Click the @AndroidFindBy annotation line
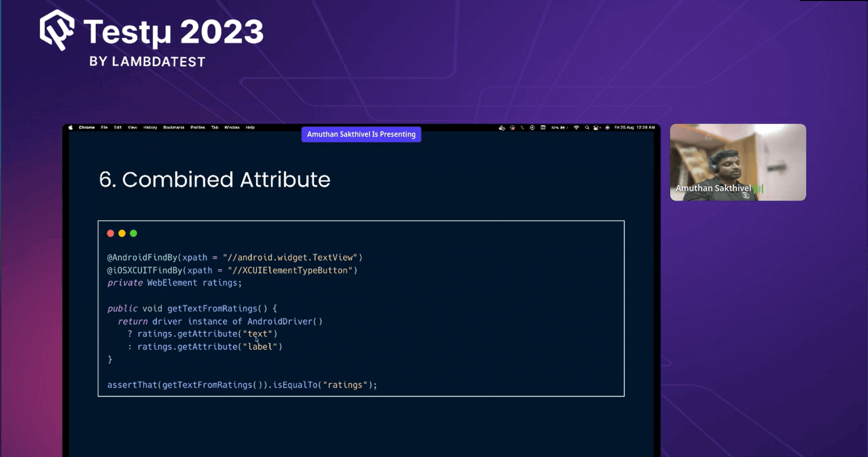The image size is (868, 457). tap(235, 257)
